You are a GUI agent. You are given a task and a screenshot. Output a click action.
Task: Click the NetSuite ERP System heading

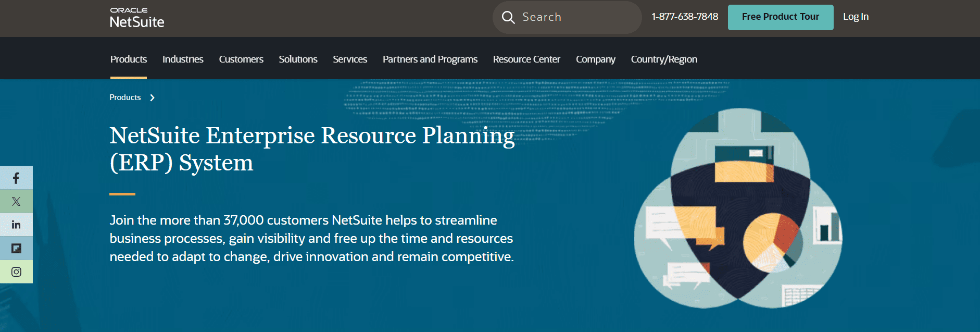point(312,149)
